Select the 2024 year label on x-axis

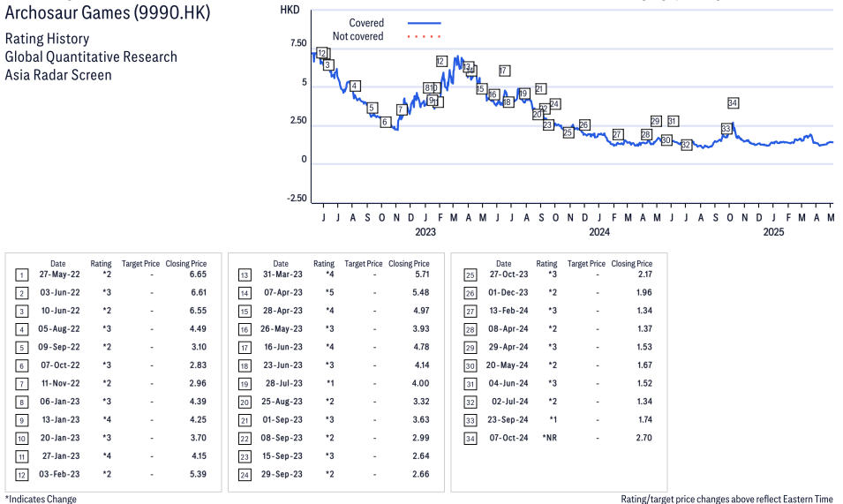coord(599,231)
